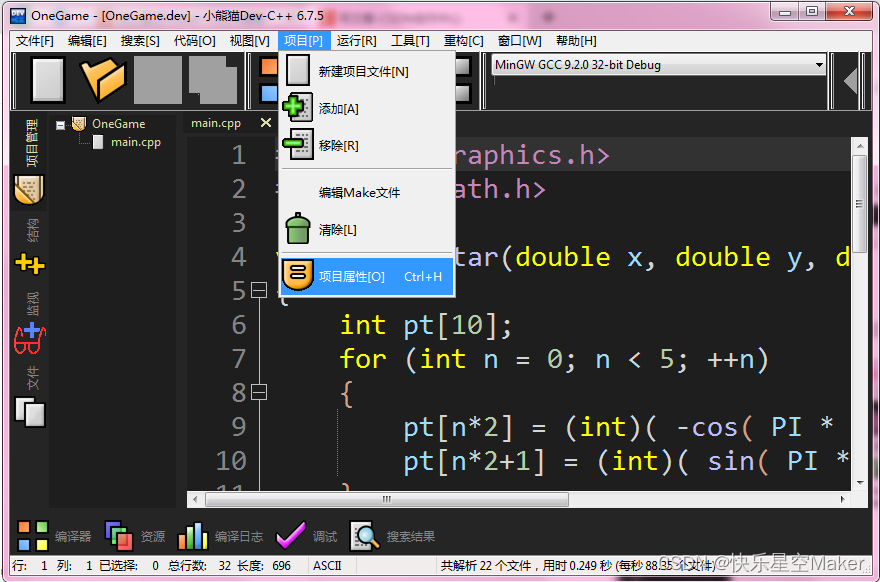Image resolution: width=880 pixels, height=582 pixels.
Task: Collapse the OneGame project tree node
Action: click(x=61, y=125)
